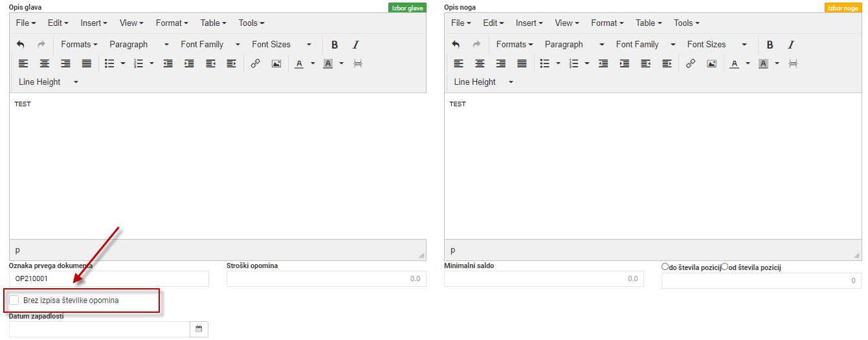Insert image in Opis noga editor
868x340 pixels.
(x=711, y=63)
